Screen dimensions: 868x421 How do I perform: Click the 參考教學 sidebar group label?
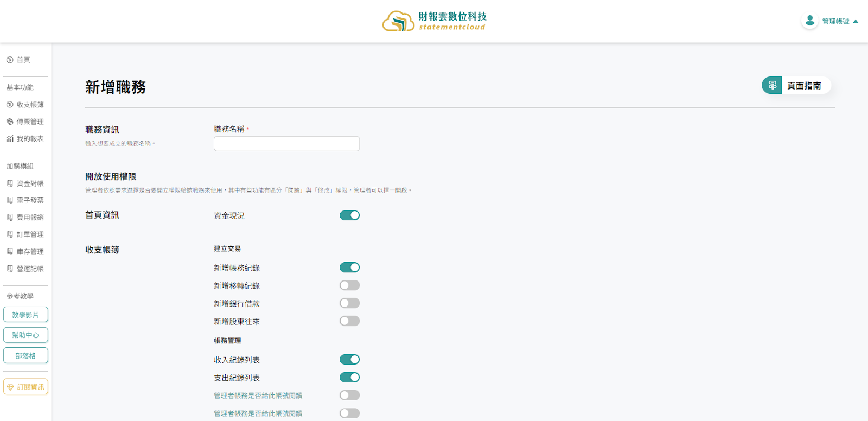click(20, 296)
